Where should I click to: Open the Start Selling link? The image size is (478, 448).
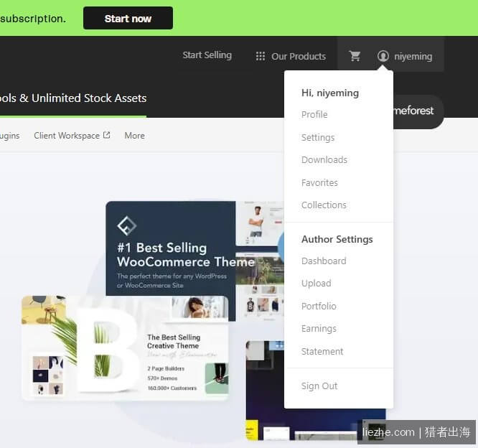click(207, 55)
